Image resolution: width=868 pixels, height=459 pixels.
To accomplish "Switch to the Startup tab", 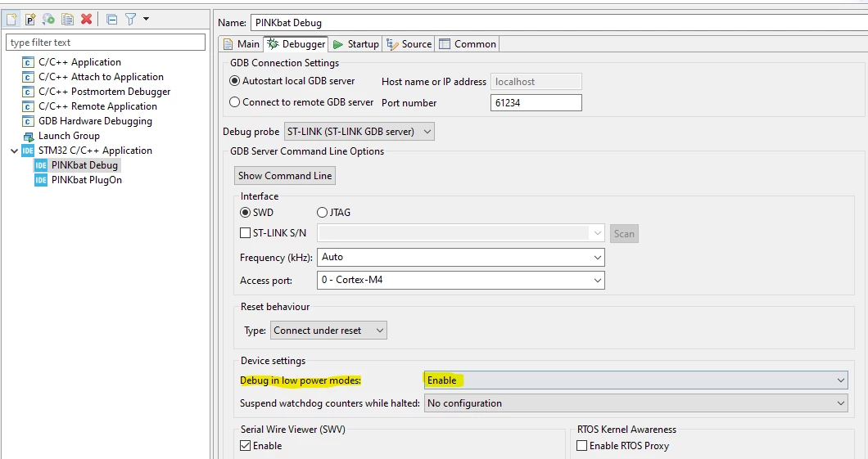I will tap(356, 44).
